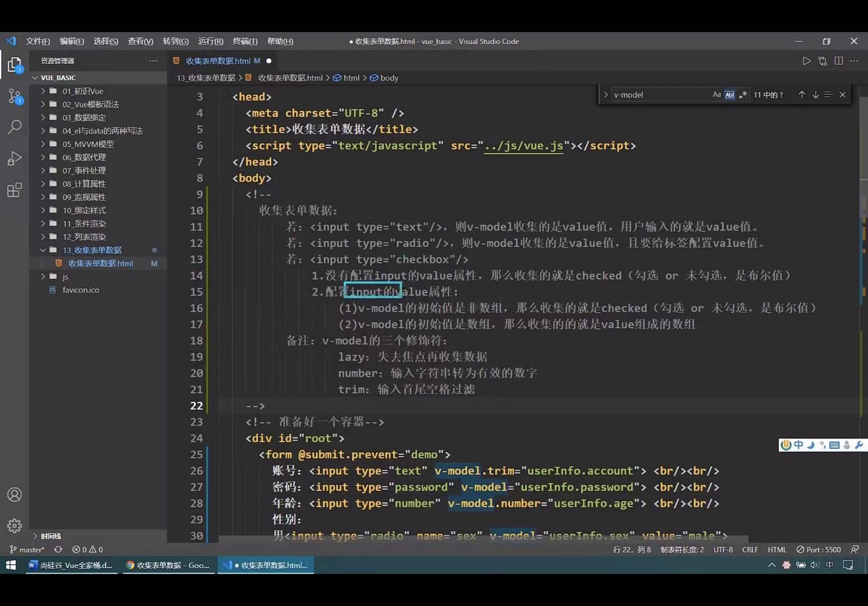Select the 收集表单数据.html editor tab
The width and height of the screenshot is (868, 606).
pos(222,61)
